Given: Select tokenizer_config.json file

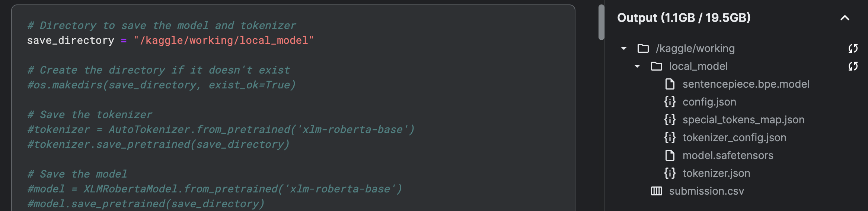Looking at the screenshot, I should 734,137.
